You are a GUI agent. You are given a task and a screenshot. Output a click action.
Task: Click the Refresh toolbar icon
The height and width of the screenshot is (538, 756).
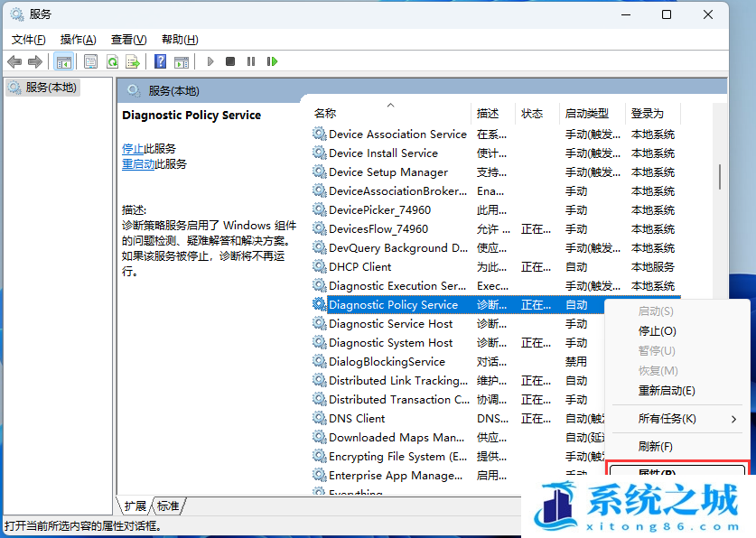point(112,61)
